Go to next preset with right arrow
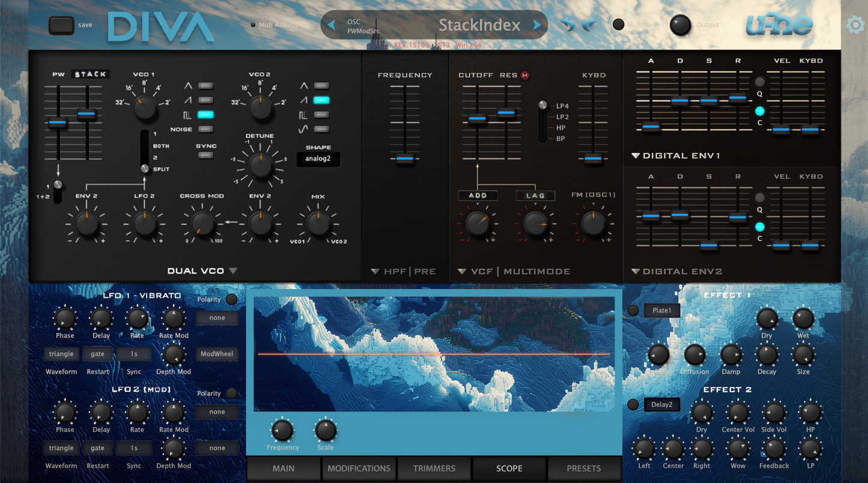 point(537,25)
